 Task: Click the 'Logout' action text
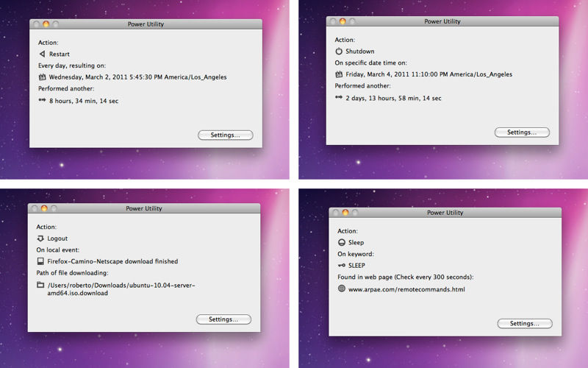point(57,238)
